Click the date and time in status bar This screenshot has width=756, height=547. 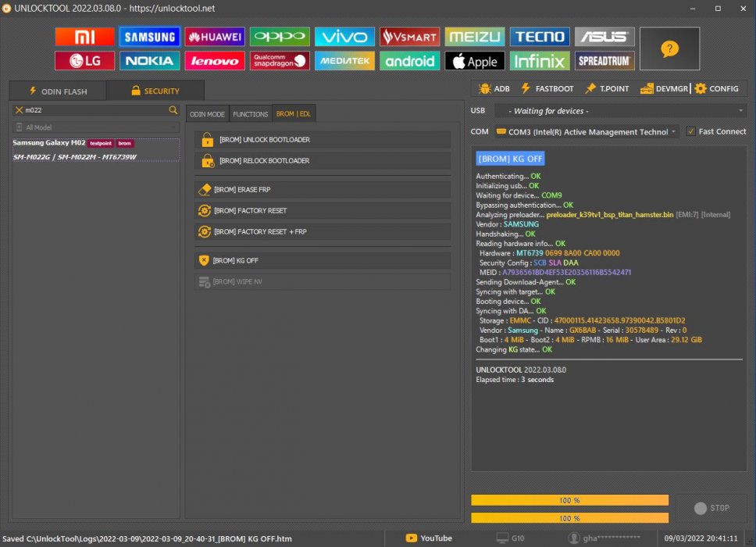point(701,538)
